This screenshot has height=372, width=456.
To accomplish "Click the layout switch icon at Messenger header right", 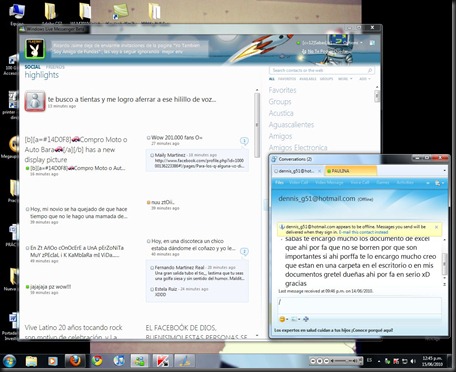I will point(372,43).
